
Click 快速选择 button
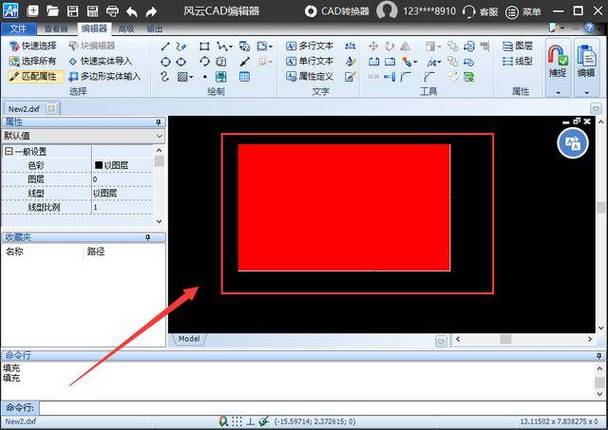33,46
